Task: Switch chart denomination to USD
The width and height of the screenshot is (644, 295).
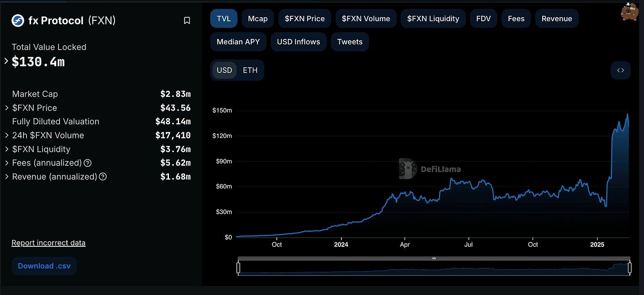Action: pos(224,70)
